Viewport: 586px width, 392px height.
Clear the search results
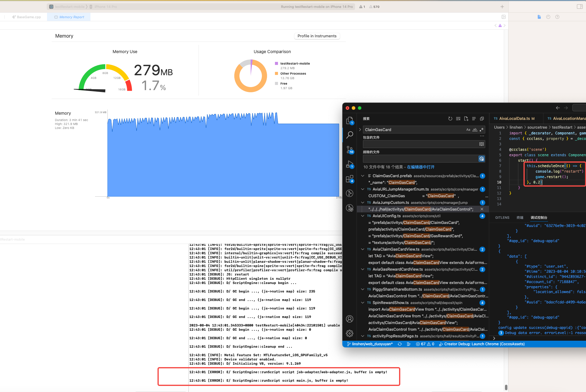(x=458, y=119)
